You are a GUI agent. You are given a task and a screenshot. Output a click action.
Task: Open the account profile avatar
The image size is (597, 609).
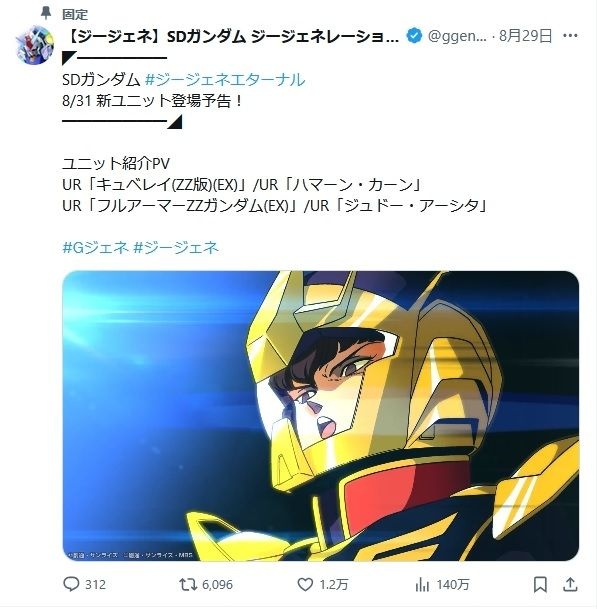pos(35,45)
